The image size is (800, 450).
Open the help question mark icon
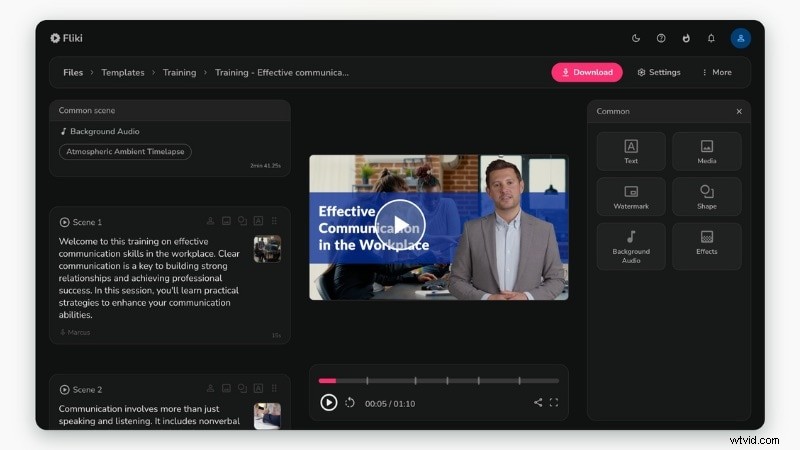(x=661, y=38)
